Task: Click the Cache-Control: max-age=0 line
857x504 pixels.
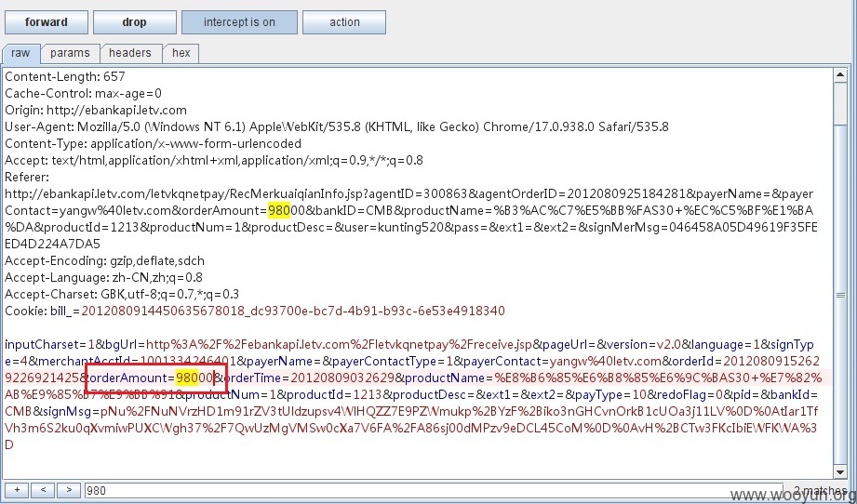Action: pyautogui.click(x=83, y=93)
